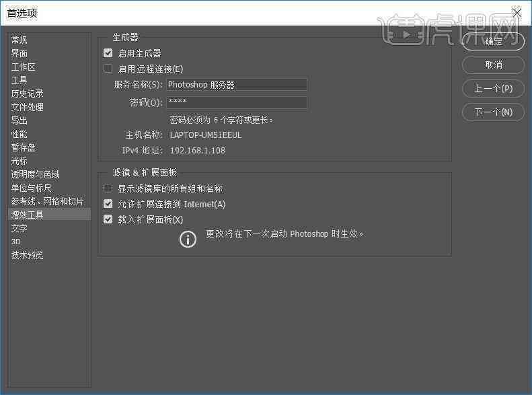Viewport: 532px width, 395px height.
Task: Select 历史记录 in the sidebar
Action: point(27,94)
